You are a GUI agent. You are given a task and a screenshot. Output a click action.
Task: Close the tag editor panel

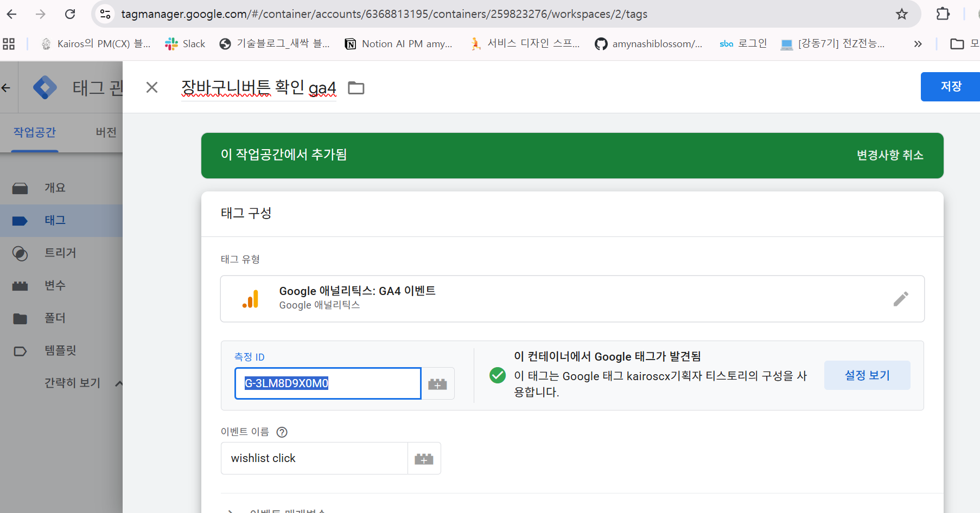[152, 87]
